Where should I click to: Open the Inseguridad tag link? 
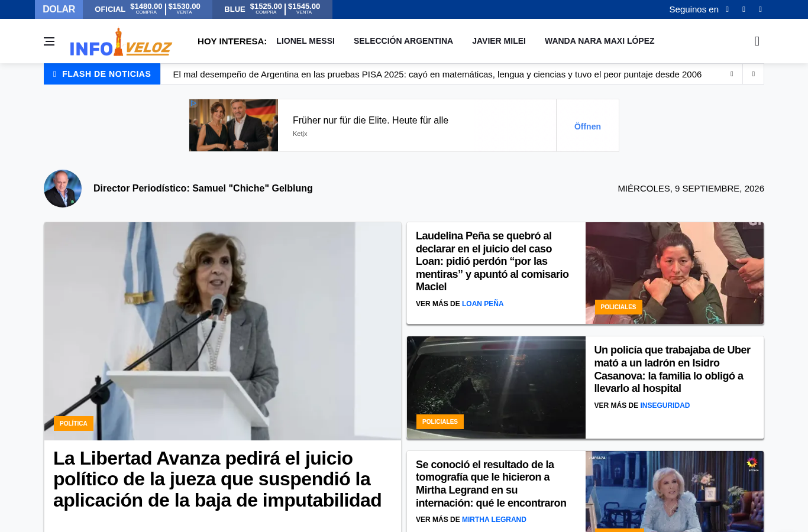(x=665, y=406)
